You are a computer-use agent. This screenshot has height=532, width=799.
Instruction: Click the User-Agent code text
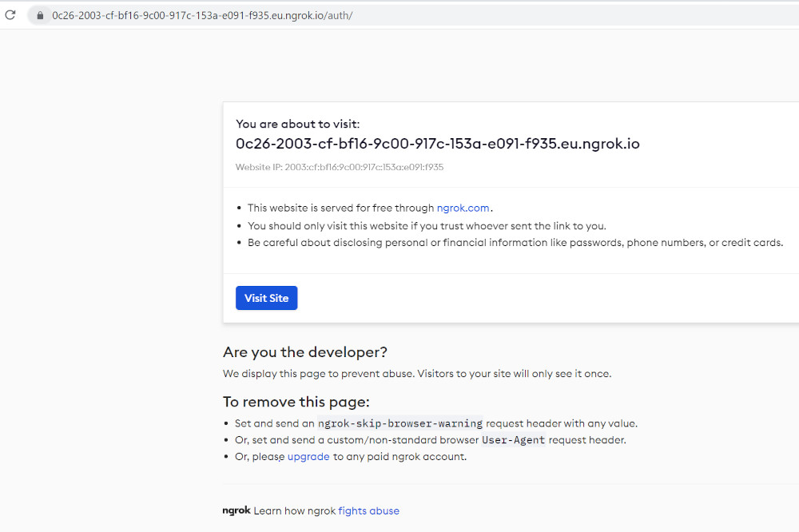pos(514,440)
